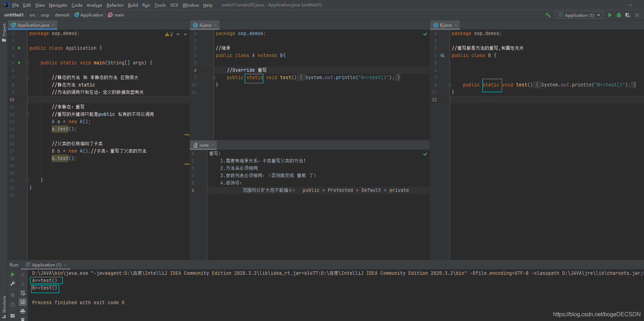The height and width of the screenshot is (321, 644).
Task: Jump to the previous highlighted problem arrow
Action: click(178, 34)
